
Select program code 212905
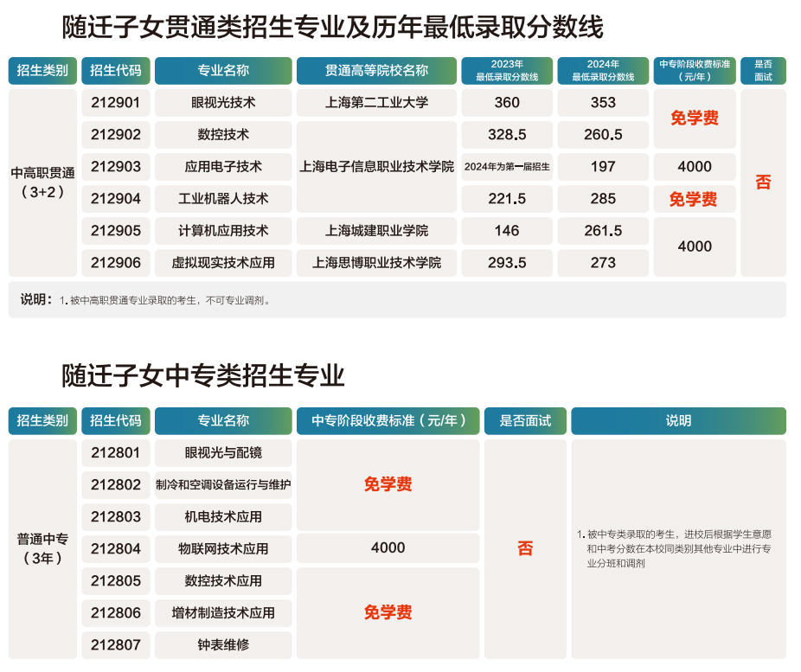click(116, 231)
